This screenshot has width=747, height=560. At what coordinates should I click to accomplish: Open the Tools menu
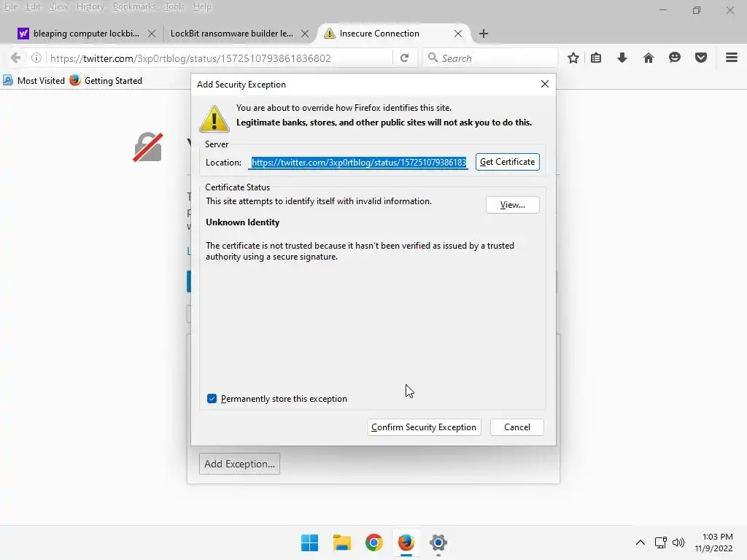coord(174,7)
